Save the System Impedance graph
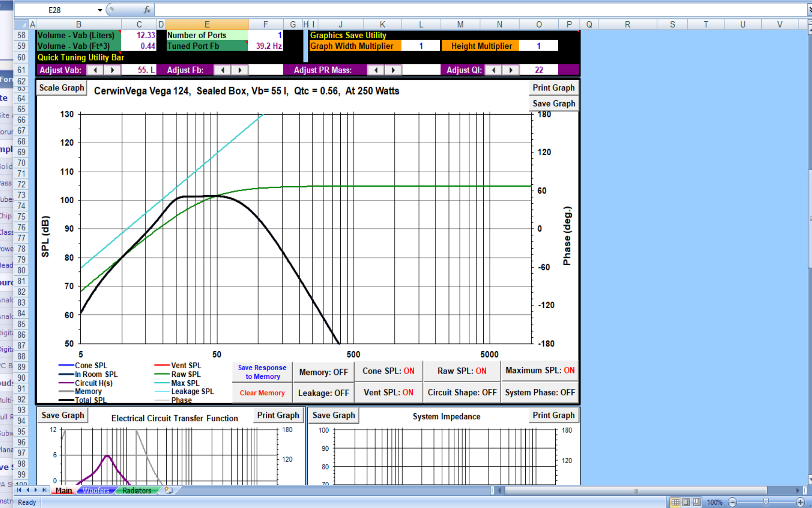 (333, 416)
